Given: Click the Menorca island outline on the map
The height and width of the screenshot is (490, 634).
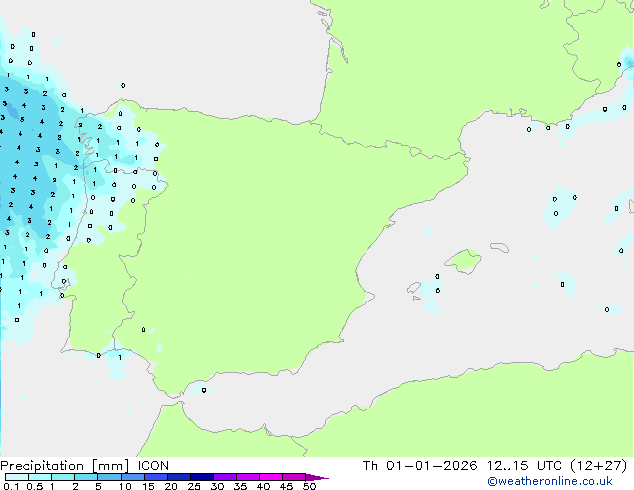Looking at the screenshot, I should [x=500, y=247].
